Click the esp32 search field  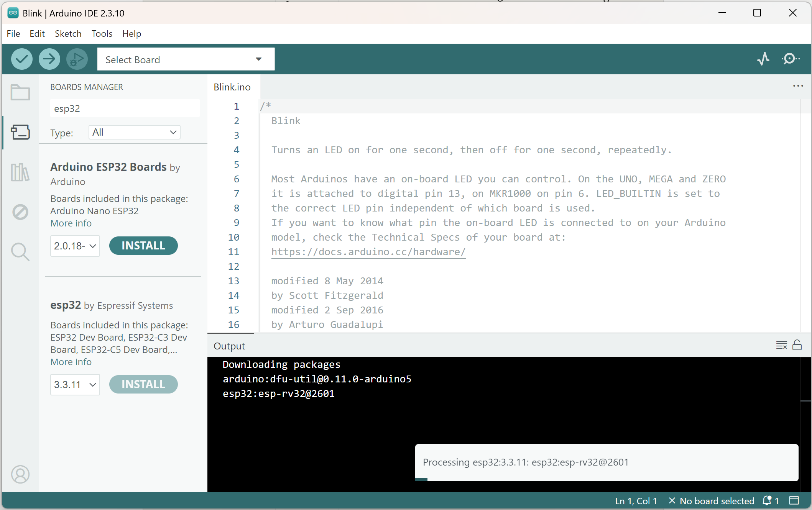tap(125, 108)
